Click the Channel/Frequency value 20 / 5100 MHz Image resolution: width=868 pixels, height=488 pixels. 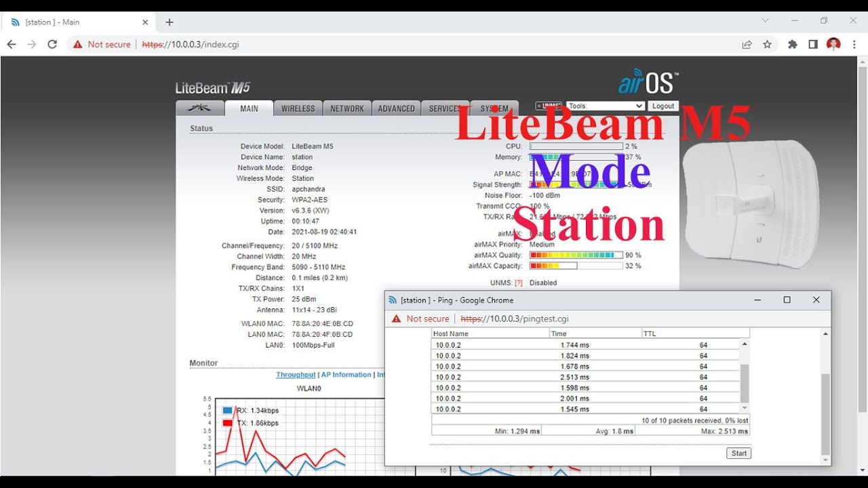click(315, 246)
